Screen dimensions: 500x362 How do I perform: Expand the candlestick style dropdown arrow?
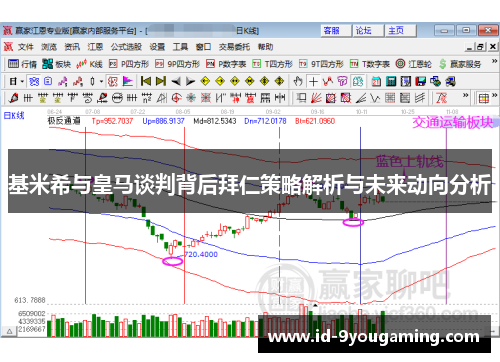pyautogui.click(x=101, y=81)
